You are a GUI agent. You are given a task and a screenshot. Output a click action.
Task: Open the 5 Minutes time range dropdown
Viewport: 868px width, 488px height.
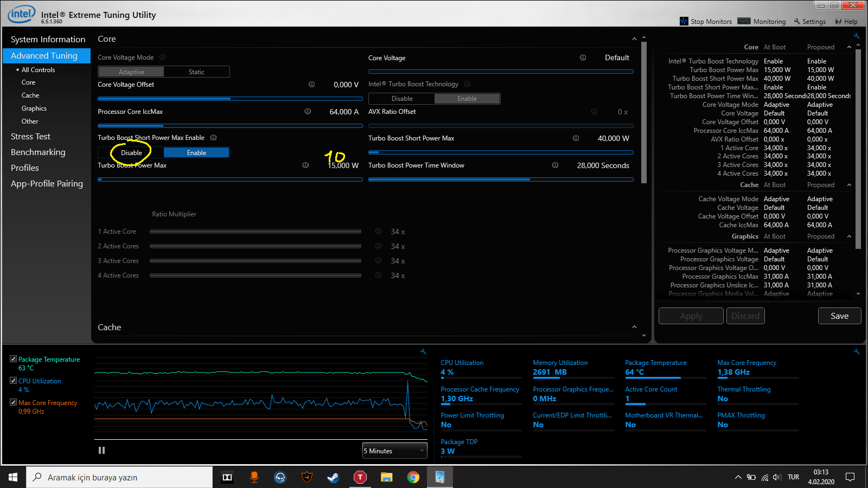tap(394, 451)
